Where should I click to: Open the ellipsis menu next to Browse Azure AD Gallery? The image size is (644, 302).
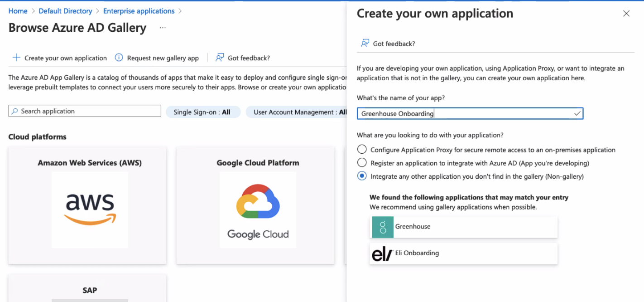coord(163,28)
